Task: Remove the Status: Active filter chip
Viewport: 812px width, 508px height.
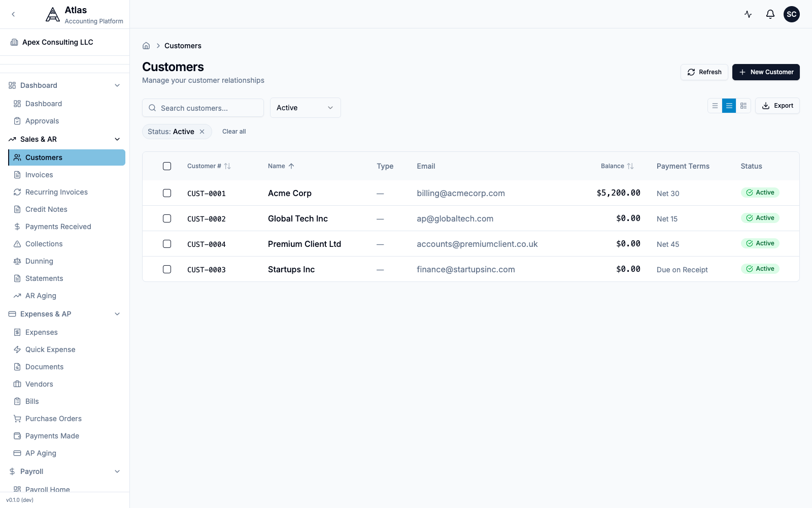Action: (x=202, y=132)
